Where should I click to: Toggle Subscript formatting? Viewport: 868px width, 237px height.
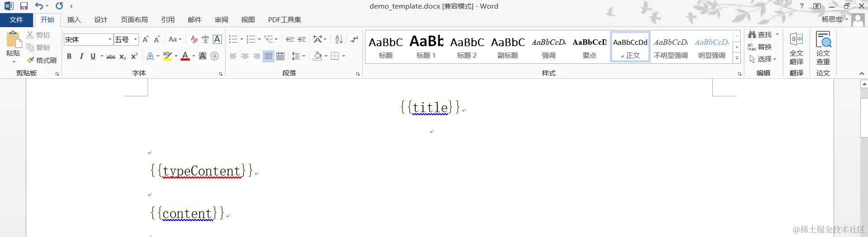pos(123,56)
